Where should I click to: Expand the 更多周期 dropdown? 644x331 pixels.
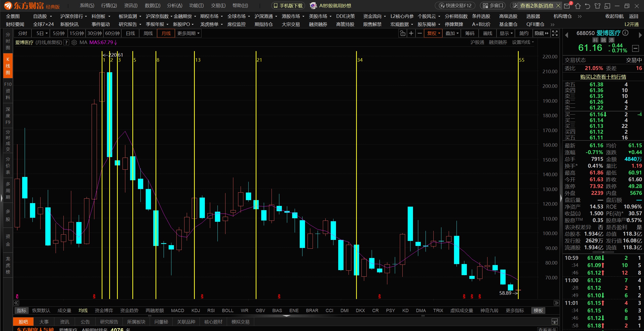point(188,33)
